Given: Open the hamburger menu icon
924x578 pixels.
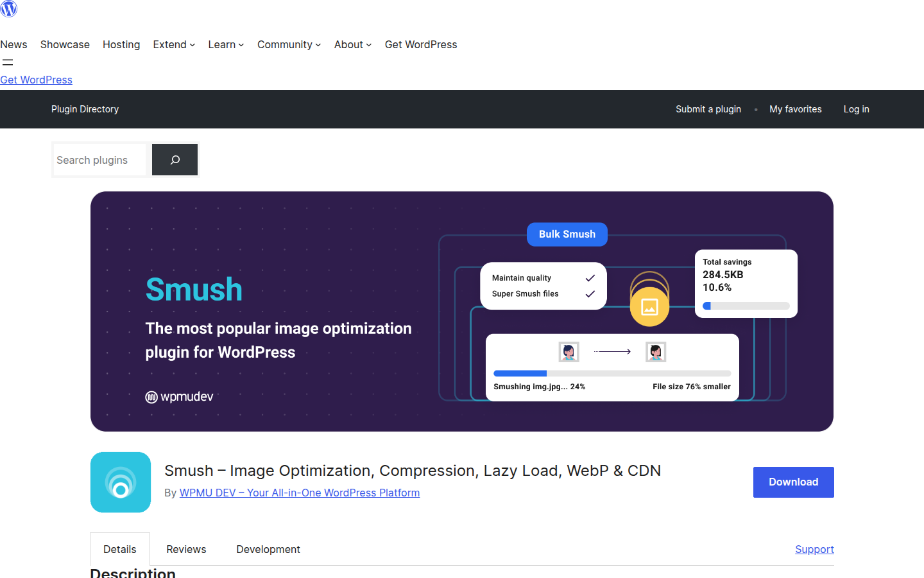Looking at the screenshot, I should click(8, 62).
